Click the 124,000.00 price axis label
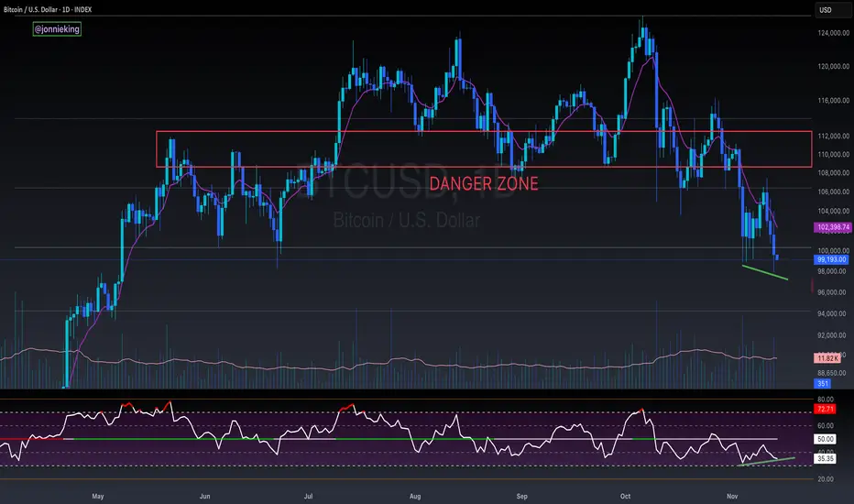Viewport: 854px width, 504px height. pyautogui.click(x=833, y=33)
